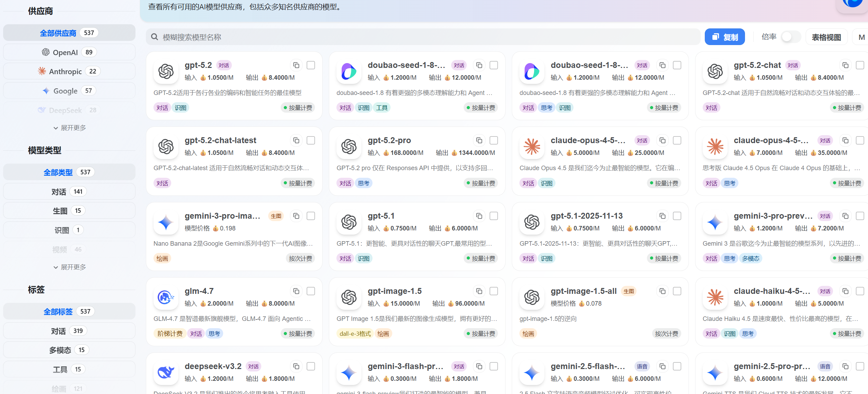
Task: Click the search magnifier icon
Action: click(x=155, y=37)
